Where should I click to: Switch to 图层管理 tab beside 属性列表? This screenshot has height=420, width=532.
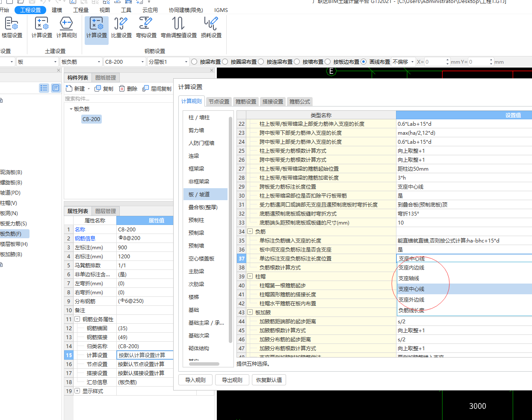click(105, 211)
